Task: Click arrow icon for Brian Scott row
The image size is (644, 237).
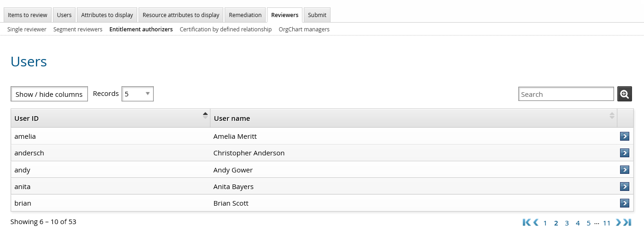Action: 624,203
